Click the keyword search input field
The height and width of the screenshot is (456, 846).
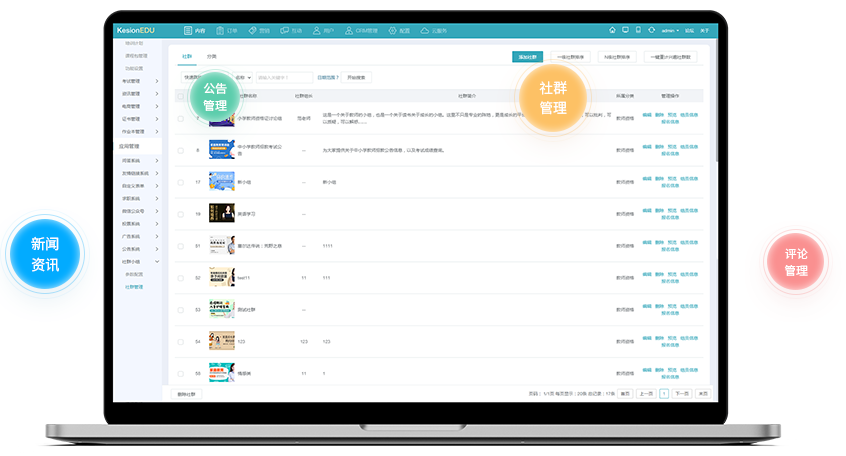[283, 77]
